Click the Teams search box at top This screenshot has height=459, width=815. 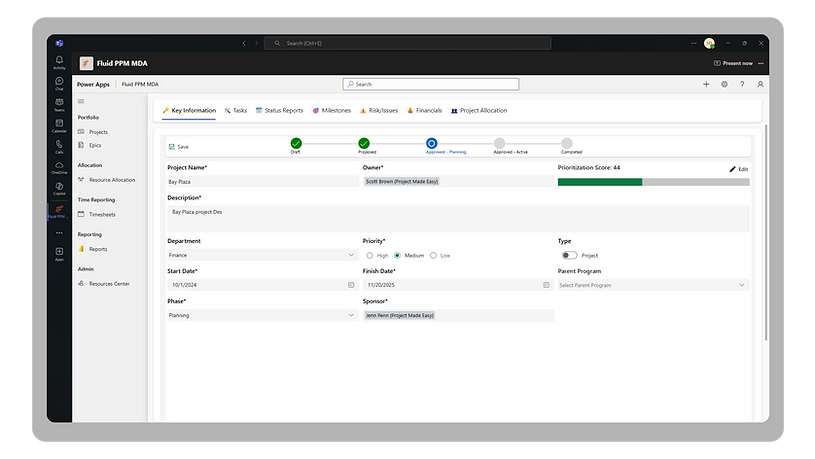point(408,43)
